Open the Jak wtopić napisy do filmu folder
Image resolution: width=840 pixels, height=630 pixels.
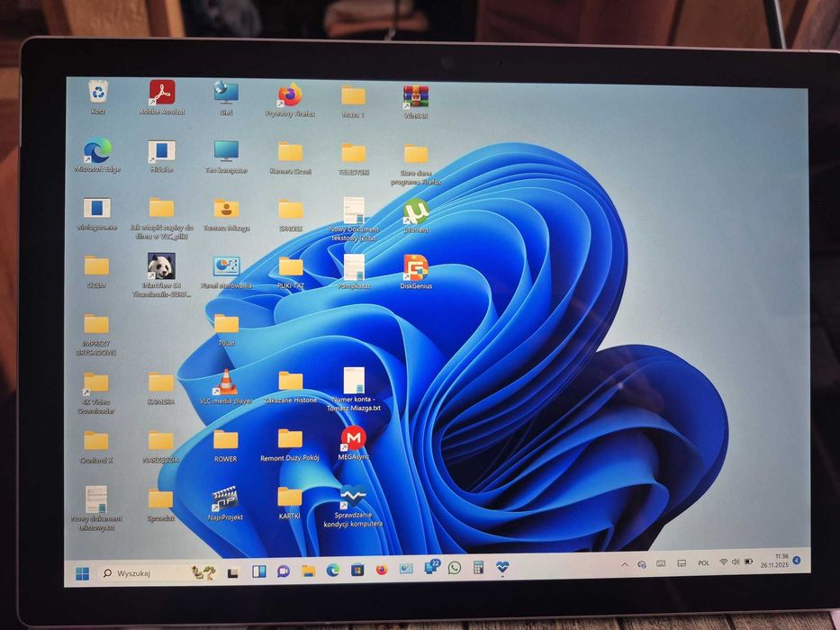[161, 219]
